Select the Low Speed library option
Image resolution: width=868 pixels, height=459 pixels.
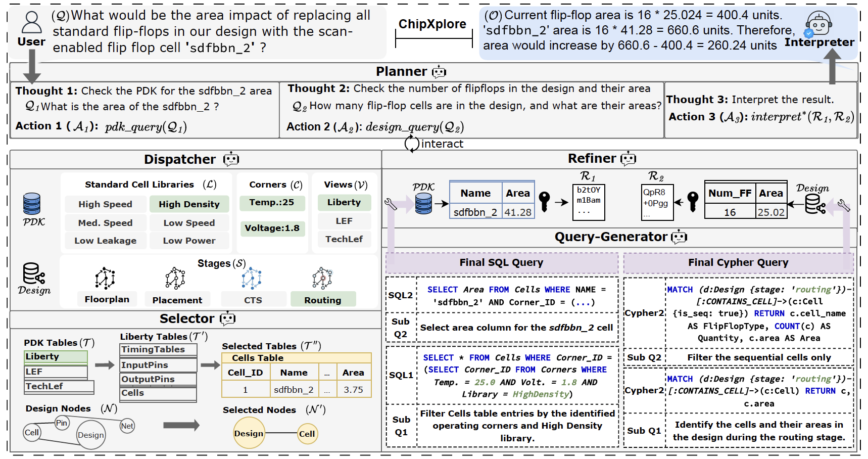click(x=189, y=223)
